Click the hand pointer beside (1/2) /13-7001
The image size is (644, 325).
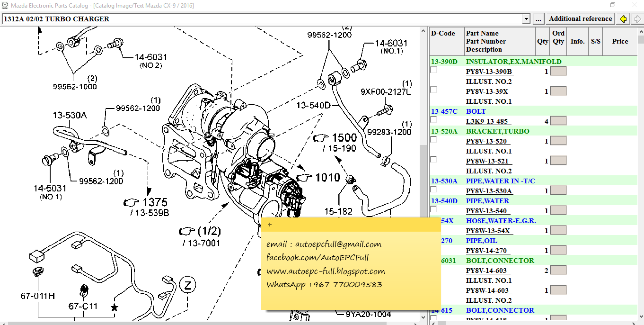click(186, 231)
